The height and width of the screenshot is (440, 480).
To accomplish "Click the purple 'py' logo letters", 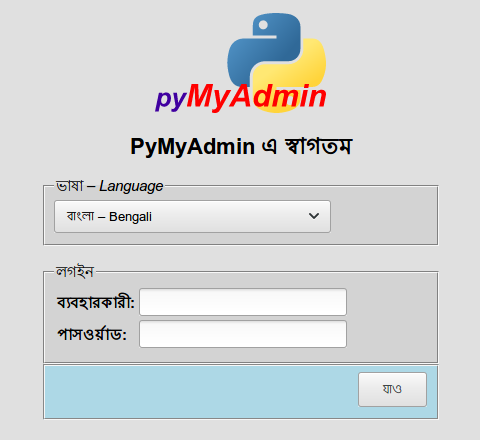I will coord(171,99).
